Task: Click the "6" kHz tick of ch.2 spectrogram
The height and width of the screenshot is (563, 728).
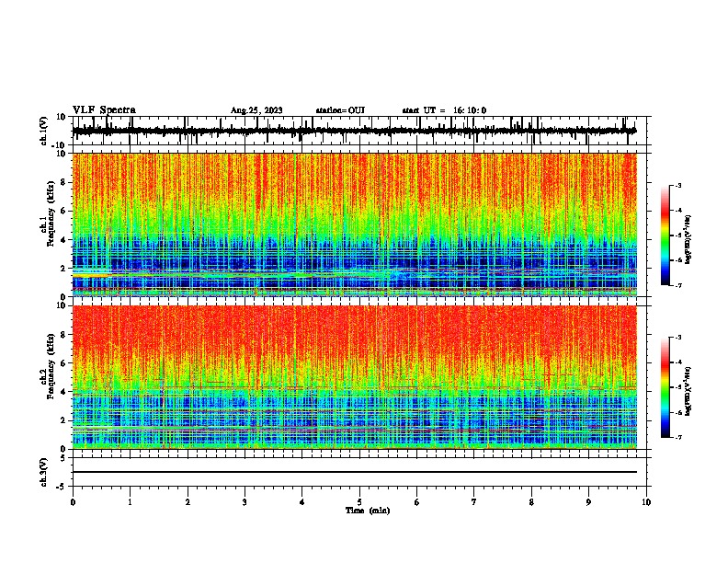Action: pyautogui.click(x=63, y=363)
